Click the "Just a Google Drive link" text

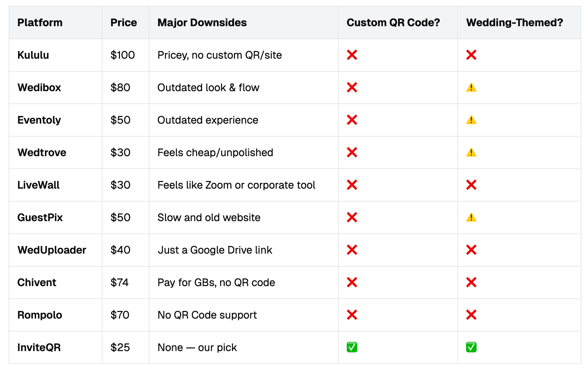click(x=215, y=250)
